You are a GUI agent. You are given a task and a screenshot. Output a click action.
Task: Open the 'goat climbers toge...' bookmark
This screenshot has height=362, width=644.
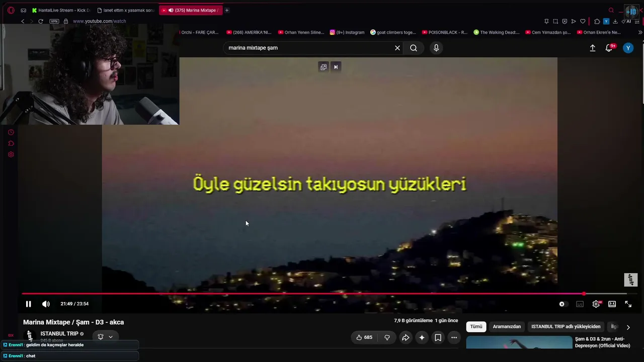(393, 32)
